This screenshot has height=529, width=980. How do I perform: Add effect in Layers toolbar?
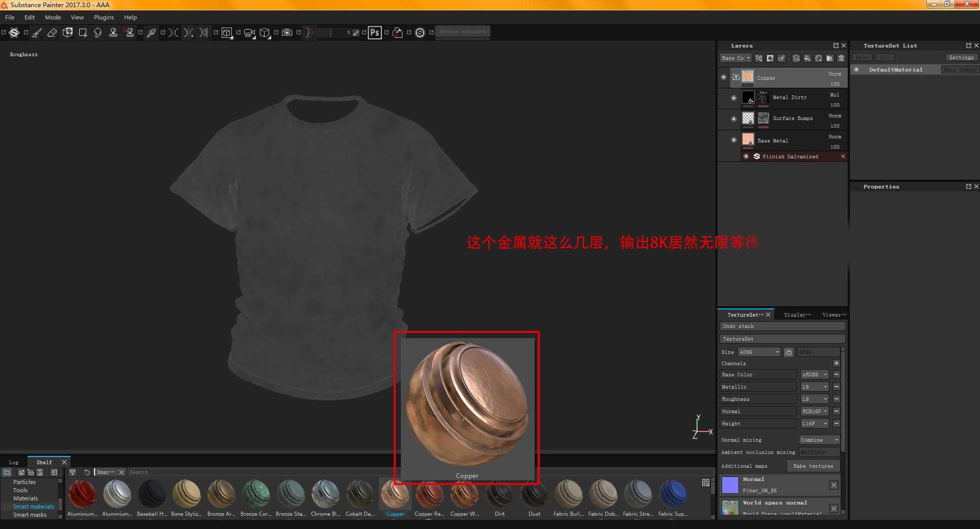click(759, 58)
